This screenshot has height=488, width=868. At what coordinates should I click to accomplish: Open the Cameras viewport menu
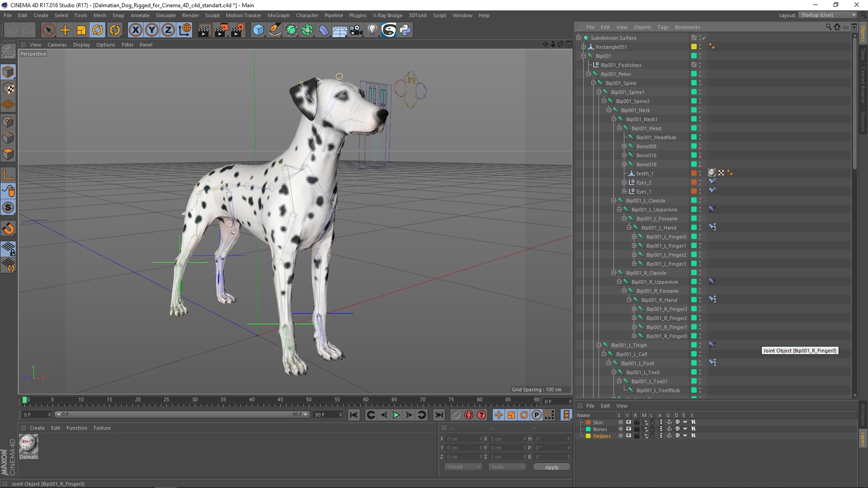[57, 45]
